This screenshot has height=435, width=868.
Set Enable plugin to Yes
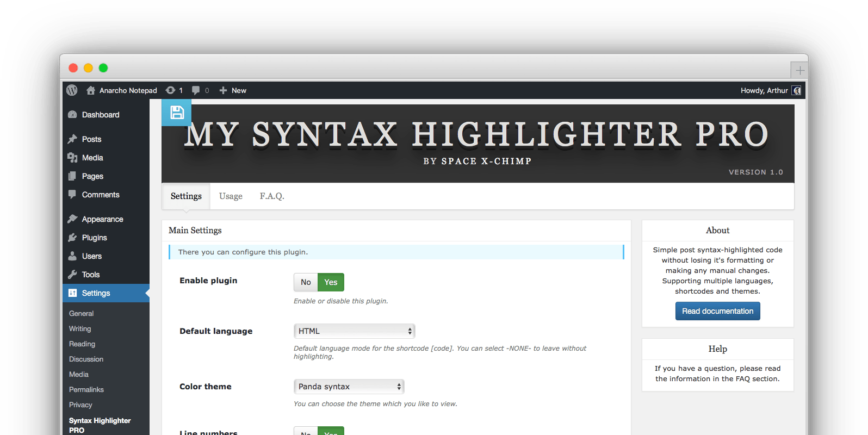point(331,282)
